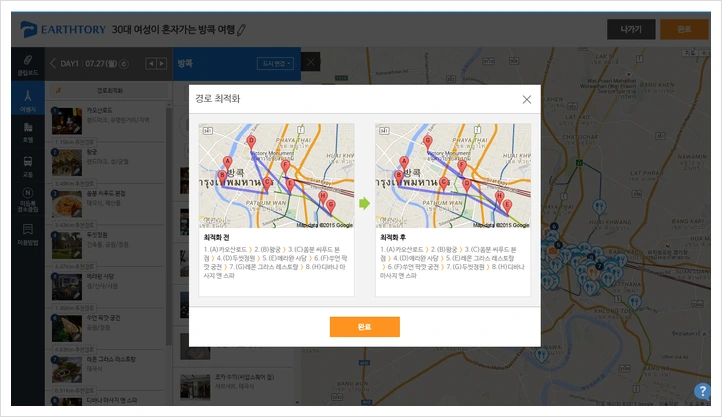Click the 나가기 button in the header
Screen dimensions: 722x417
(631, 29)
